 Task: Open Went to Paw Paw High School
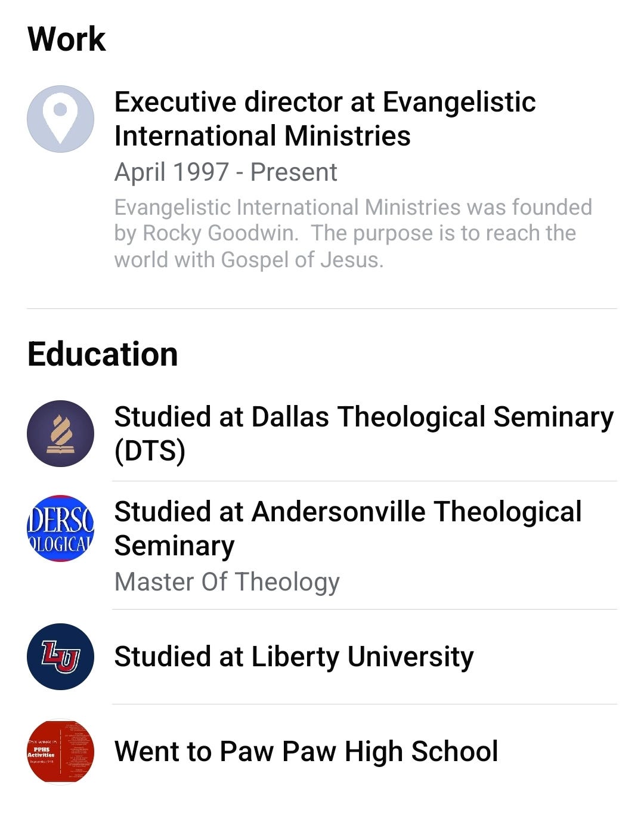click(306, 752)
